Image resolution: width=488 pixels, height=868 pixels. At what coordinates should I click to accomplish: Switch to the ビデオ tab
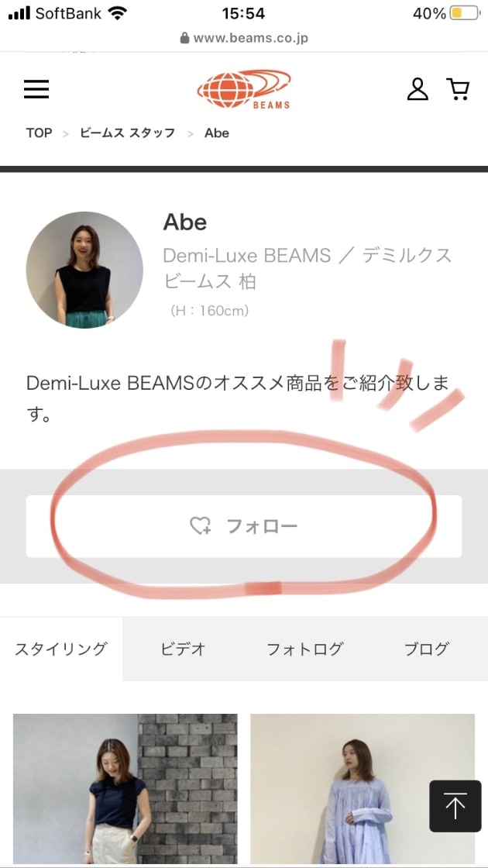click(x=183, y=649)
